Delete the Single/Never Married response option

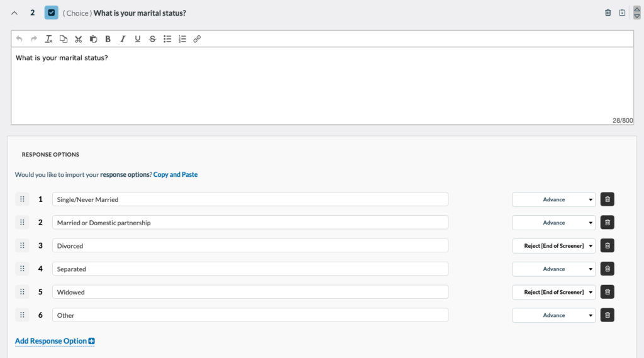(608, 199)
